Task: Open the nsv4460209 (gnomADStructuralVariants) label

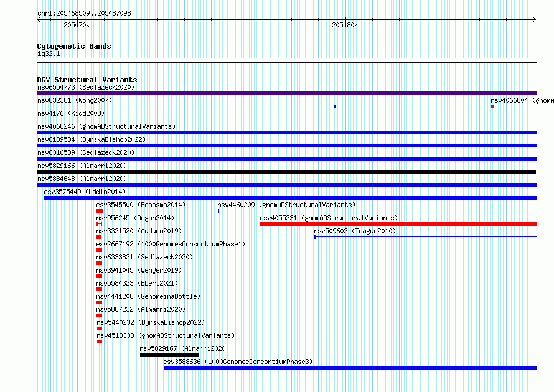Action: (x=286, y=205)
